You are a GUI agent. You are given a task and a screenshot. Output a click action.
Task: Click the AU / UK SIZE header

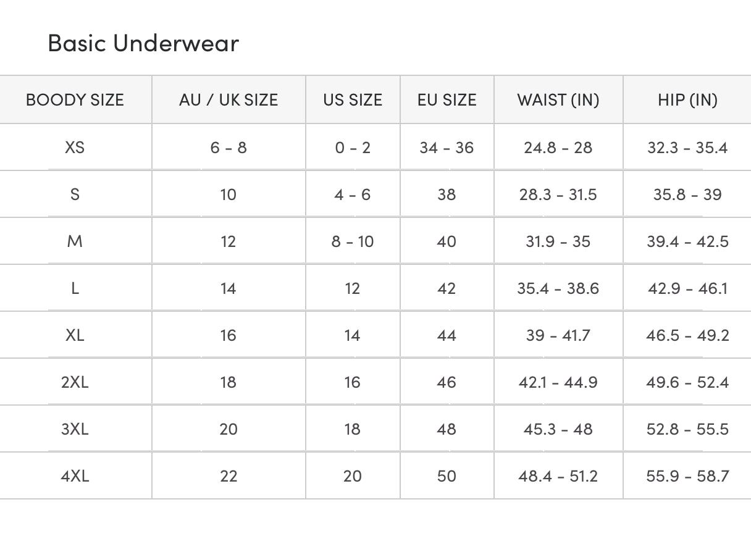[229, 100]
